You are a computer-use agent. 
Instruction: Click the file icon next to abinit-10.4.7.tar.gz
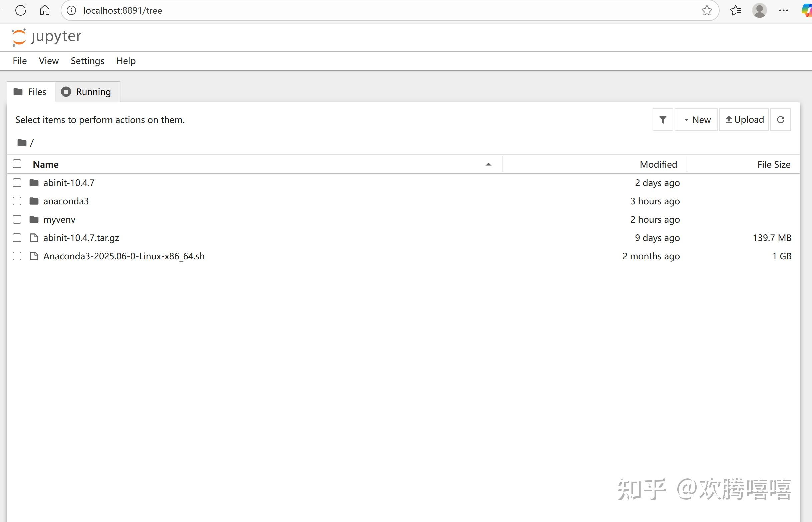tap(34, 238)
